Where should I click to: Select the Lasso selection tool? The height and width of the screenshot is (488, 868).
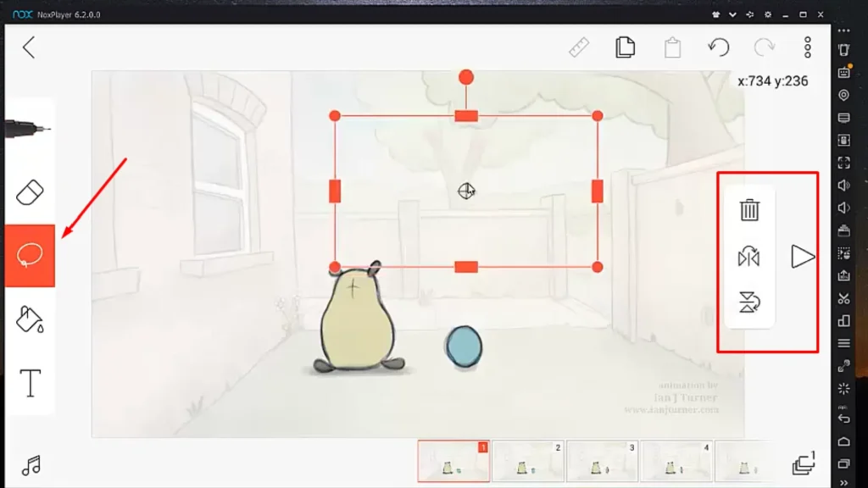click(x=30, y=255)
